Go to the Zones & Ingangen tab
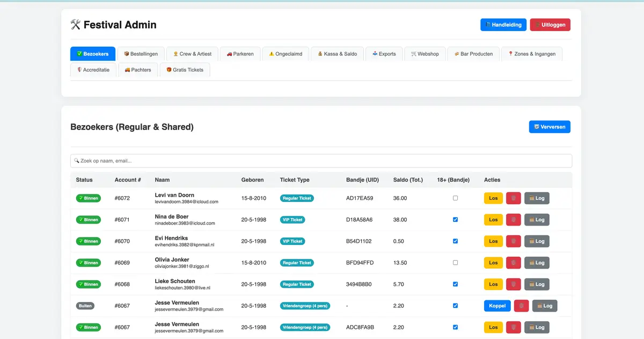 click(531, 54)
